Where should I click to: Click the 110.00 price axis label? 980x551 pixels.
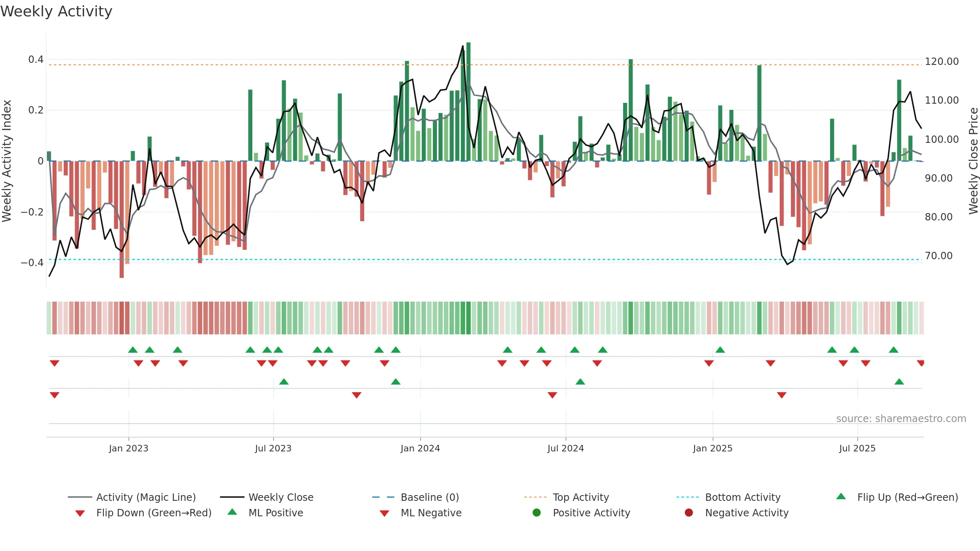coord(942,100)
